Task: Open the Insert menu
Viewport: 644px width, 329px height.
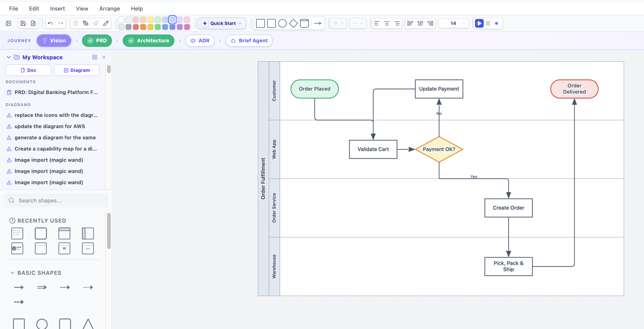Action: coord(57,8)
